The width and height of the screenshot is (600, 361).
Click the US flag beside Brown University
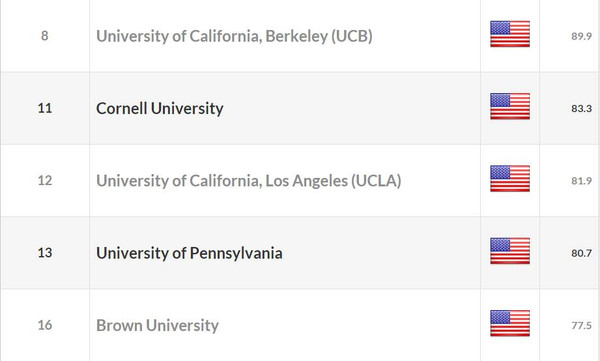pos(510,323)
